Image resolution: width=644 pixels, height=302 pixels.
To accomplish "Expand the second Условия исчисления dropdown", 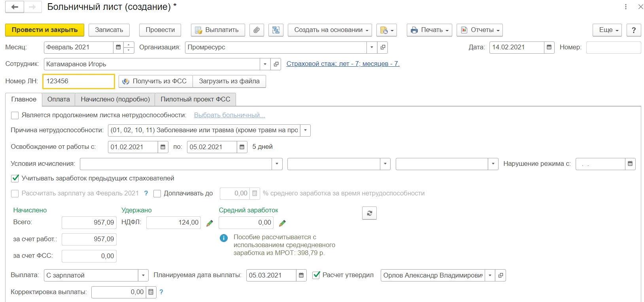I will point(385,164).
